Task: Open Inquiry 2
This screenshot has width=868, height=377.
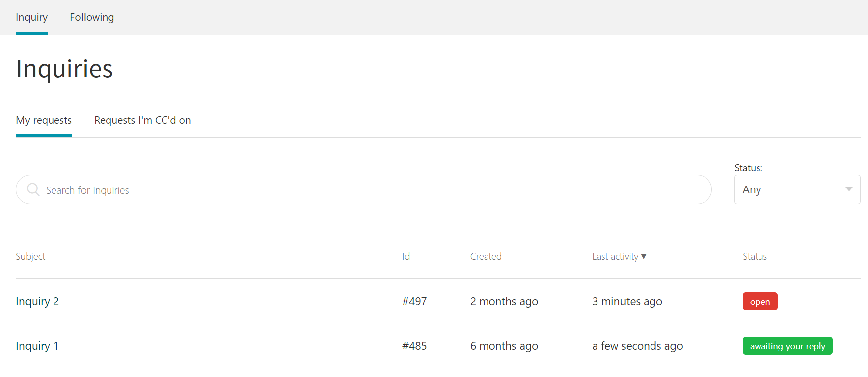Action: click(37, 301)
